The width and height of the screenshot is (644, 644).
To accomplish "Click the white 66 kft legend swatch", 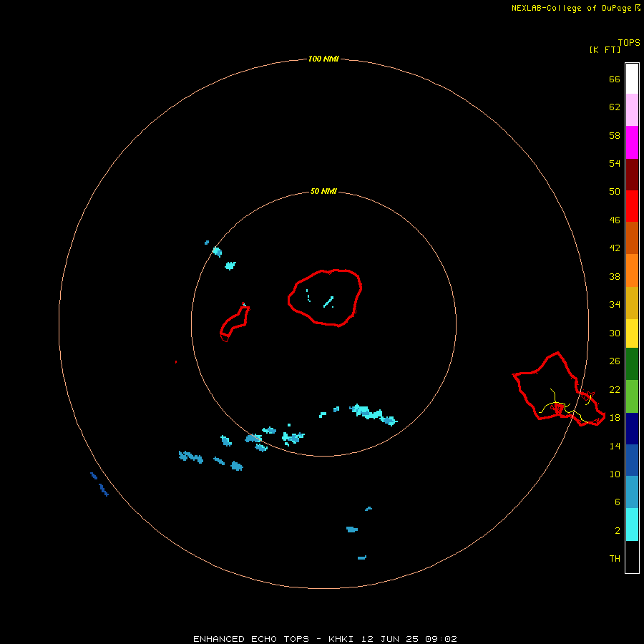I will (x=632, y=79).
